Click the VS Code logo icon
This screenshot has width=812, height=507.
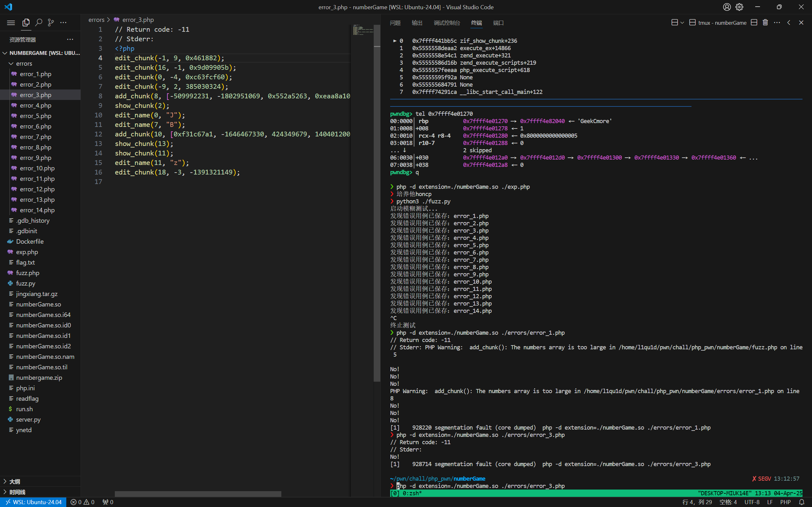8,7
